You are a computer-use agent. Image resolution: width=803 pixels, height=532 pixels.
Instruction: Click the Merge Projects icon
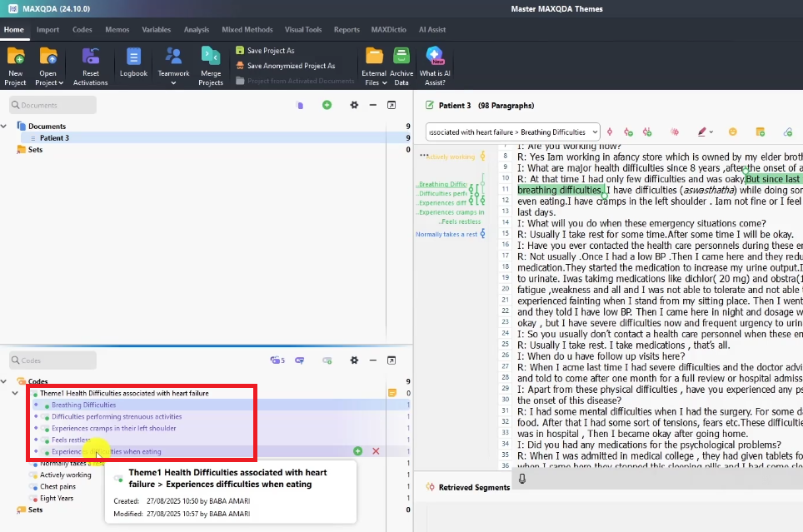(211, 57)
